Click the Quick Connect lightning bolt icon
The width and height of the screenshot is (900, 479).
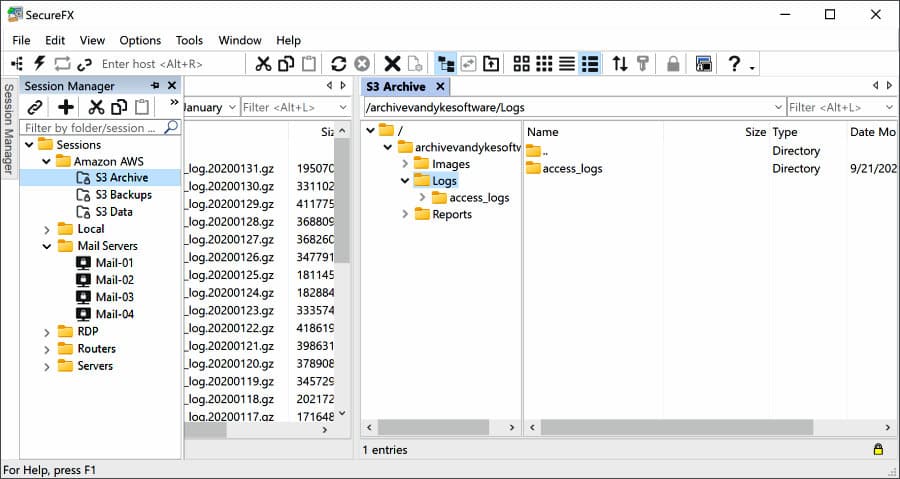39,64
